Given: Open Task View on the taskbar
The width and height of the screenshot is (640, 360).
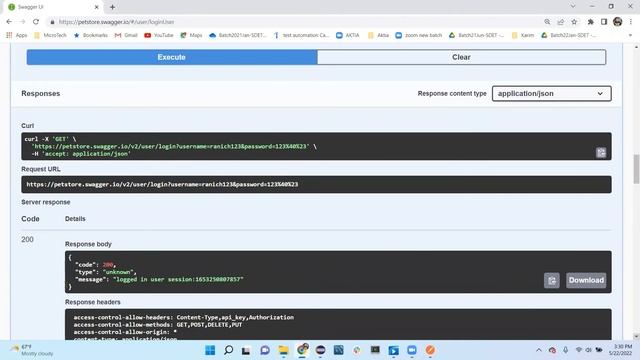Looking at the screenshot, I should (246, 350).
